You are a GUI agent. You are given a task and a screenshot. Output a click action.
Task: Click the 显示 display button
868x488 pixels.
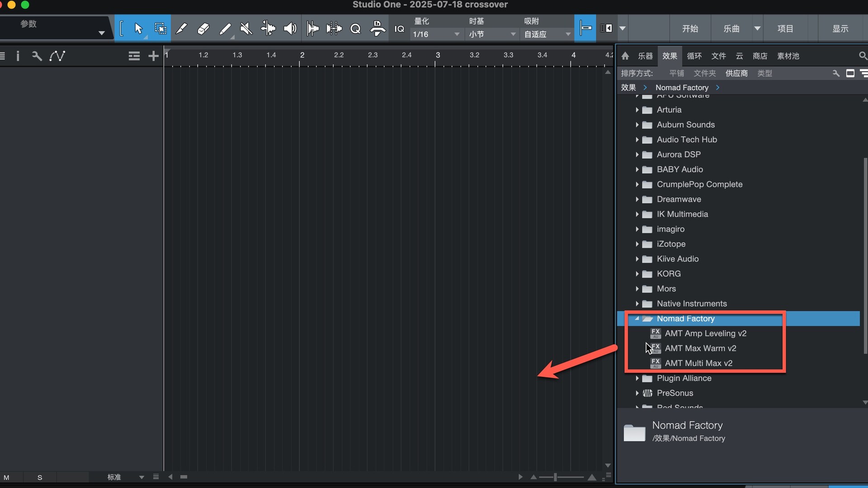click(x=840, y=28)
